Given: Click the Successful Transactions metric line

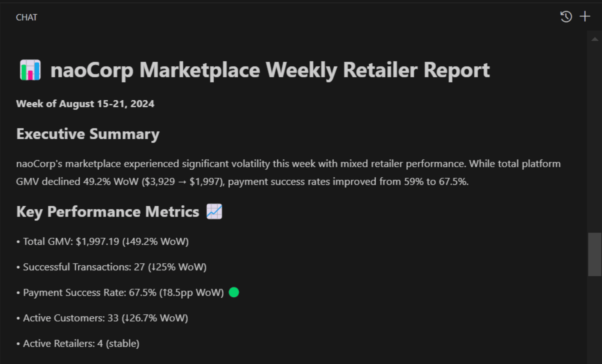Looking at the screenshot, I should pyautogui.click(x=115, y=267).
